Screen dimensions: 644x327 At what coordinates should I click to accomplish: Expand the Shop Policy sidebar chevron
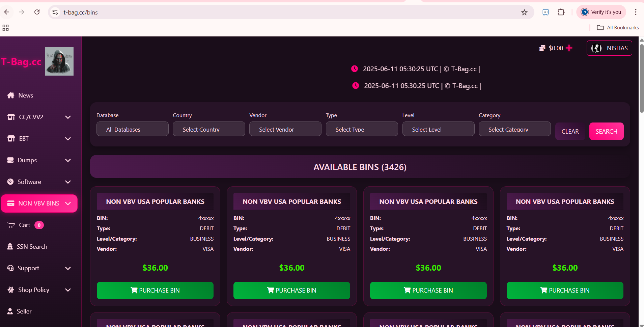pos(68,290)
